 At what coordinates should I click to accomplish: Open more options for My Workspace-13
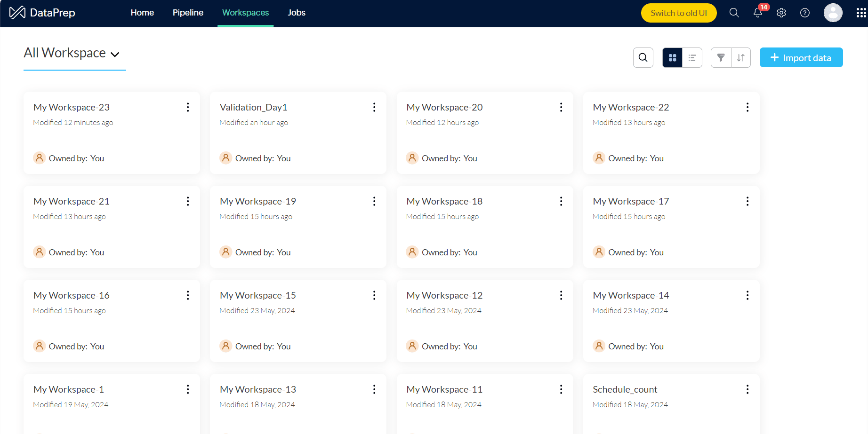374,389
